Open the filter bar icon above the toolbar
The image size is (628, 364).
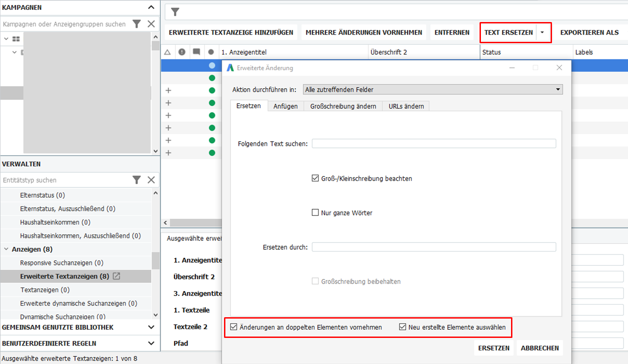pyautogui.click(x=175, y=12)
